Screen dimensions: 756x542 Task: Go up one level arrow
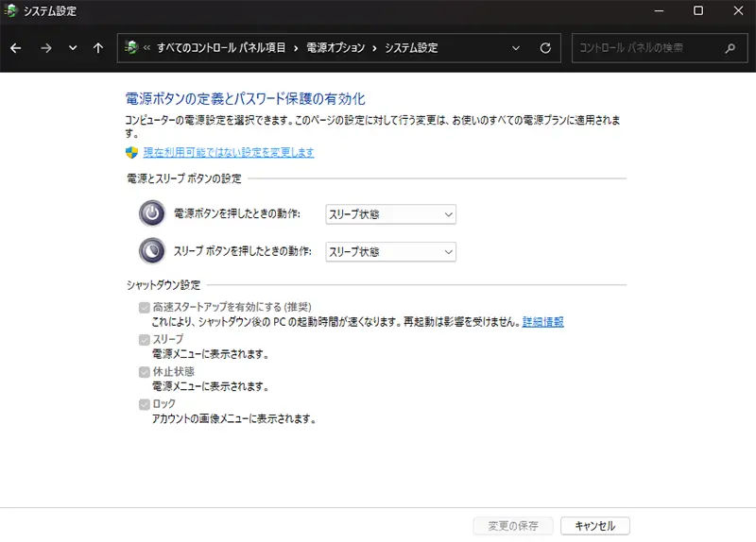[98, 48]
